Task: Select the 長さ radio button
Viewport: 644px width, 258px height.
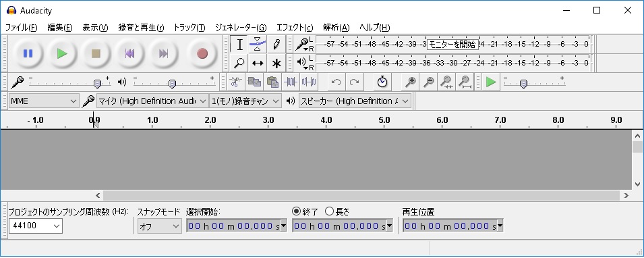Action: pyautogui.click(x=329, y=211)
